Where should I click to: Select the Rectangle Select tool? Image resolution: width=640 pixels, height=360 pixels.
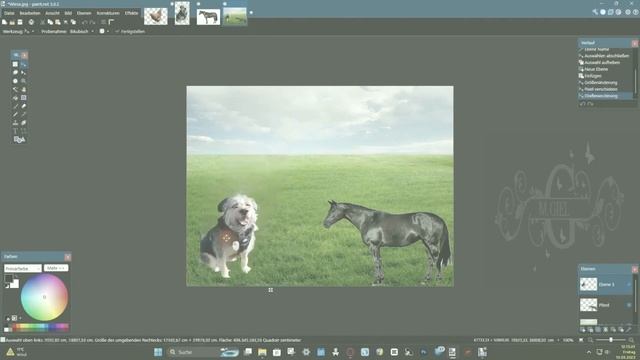pyautogui.click(x=16, y=64)
